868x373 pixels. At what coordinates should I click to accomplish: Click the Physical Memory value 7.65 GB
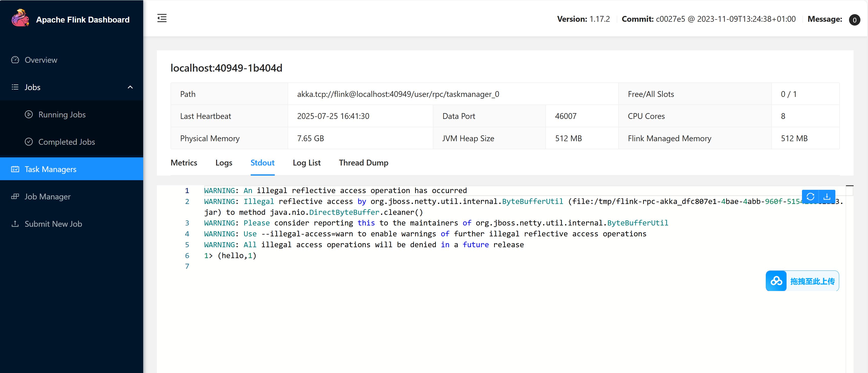pyautogui.click(x=310, y=138)
